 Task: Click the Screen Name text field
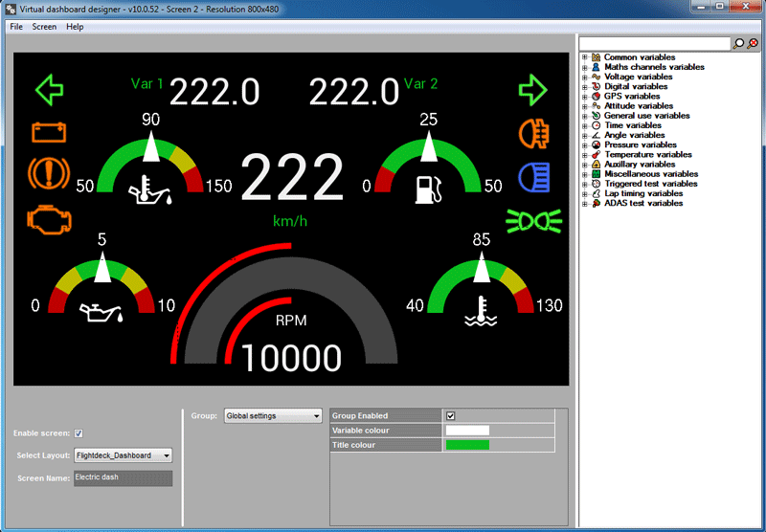pyautogui.click(x=123, y=477)
